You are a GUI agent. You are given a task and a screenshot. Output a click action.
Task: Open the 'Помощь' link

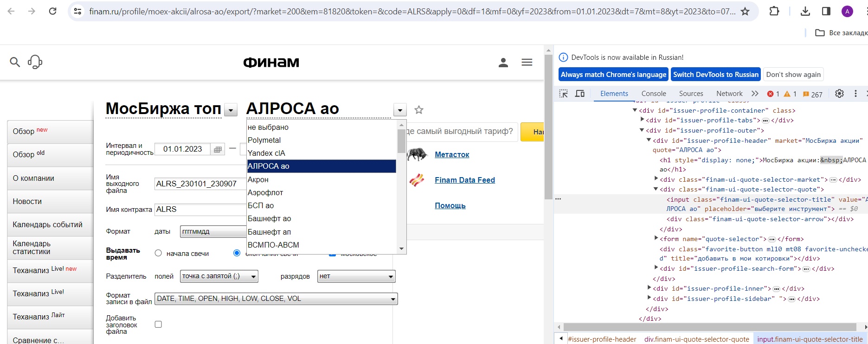click(x=450, y=206)
